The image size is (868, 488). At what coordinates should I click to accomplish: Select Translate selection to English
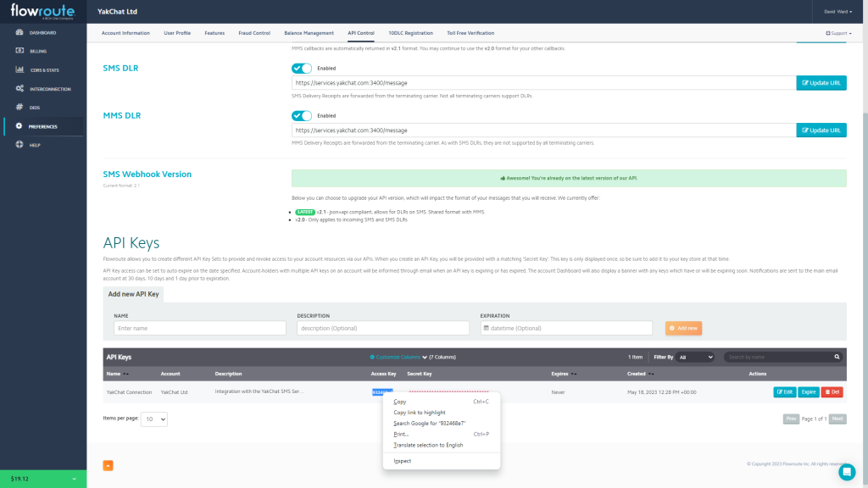click(441, 445)
